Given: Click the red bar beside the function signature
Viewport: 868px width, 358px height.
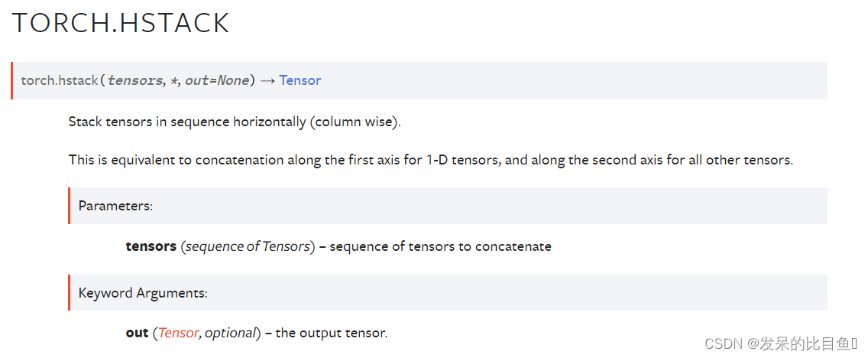Looking at the screenshot, I should click(11, 81).
